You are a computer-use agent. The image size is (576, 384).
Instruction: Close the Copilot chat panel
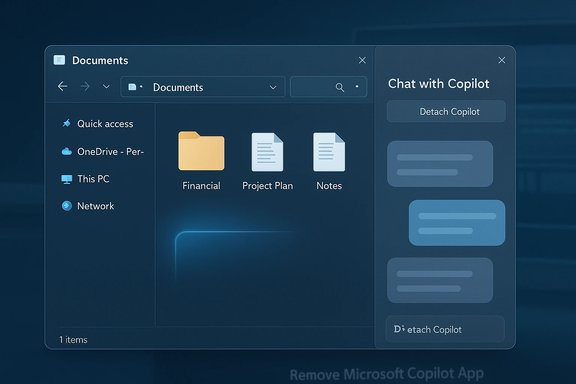click(502, 60)
